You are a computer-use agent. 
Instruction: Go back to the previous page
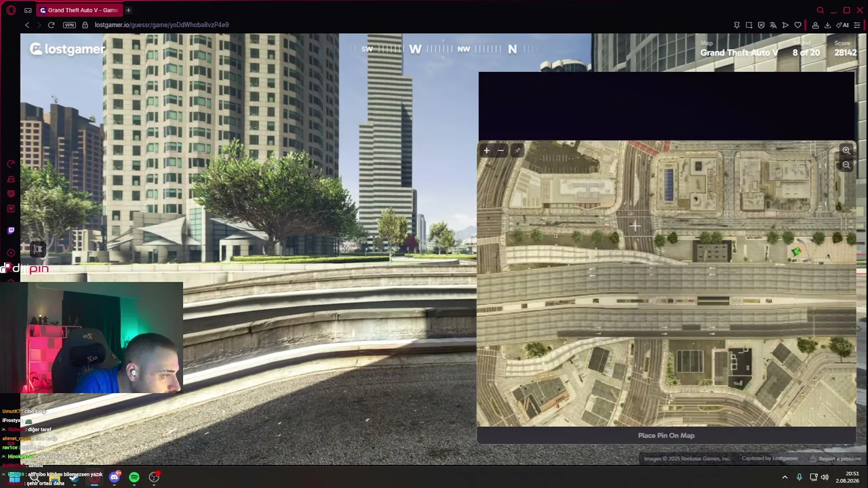pyautogui.click(x=27, y=25)
